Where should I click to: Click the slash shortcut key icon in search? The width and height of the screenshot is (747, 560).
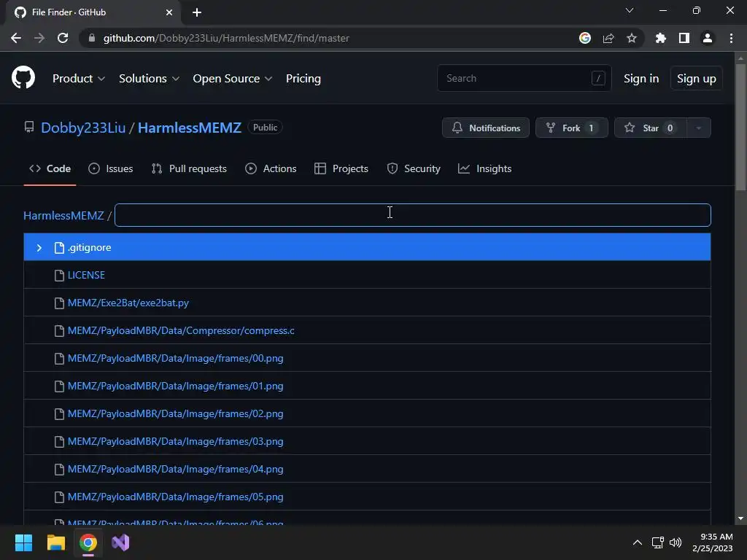[598, 78]
